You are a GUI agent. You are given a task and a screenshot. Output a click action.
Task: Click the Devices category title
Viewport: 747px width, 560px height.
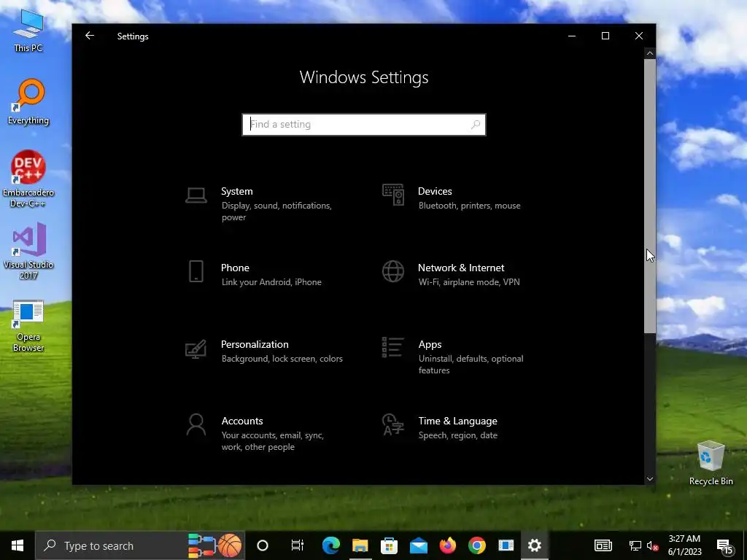click(x=435, y=192)
